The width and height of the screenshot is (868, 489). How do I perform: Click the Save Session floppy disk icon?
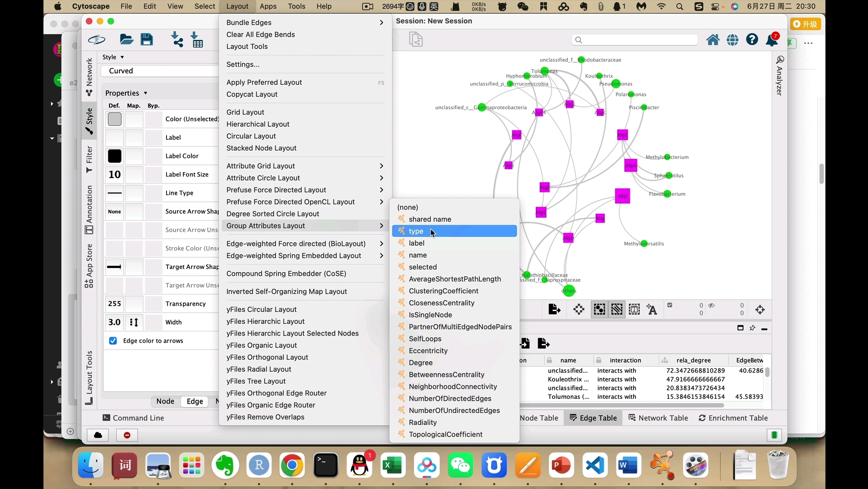click(x=147, y=40)
